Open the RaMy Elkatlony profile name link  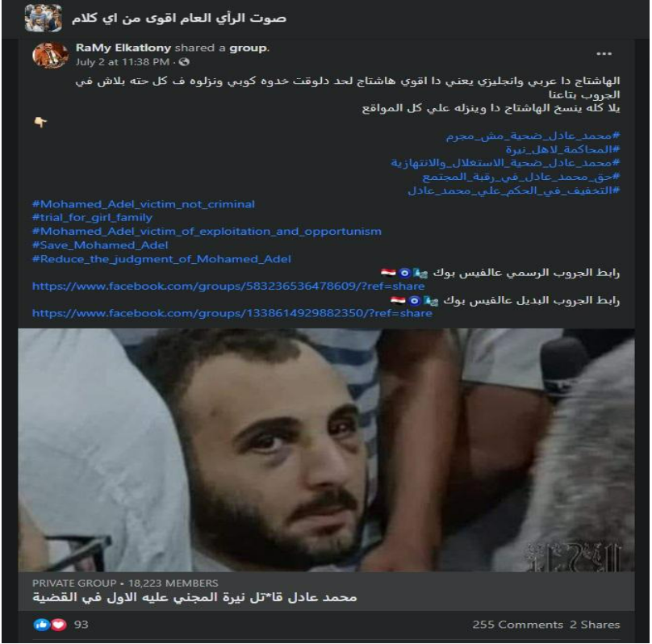coord(123,48)
